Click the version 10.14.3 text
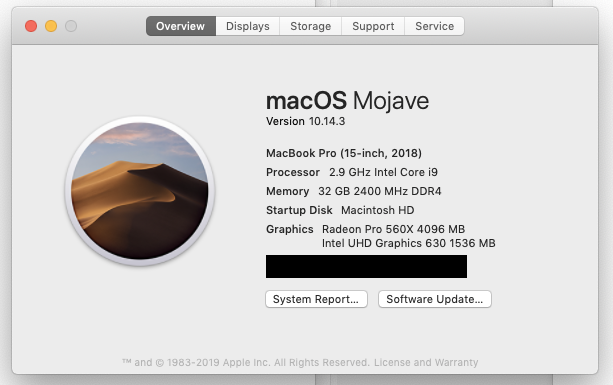The height and width of the screenshot is (385, 613). 305,121
